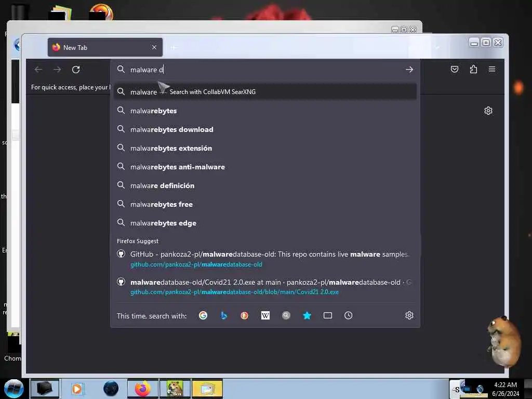Close the New Tab tab
This screenshot has height=399, width=532.
(x=154, y=47)
